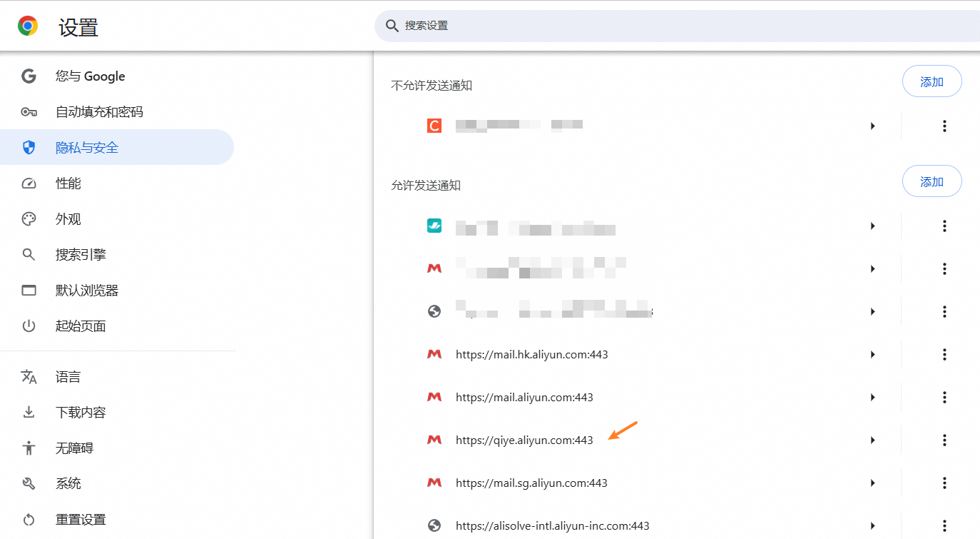Click the 下载内容 download icon
Image resolution: width=980 pixels, height=539 pixels.
[x=29, y=413]
